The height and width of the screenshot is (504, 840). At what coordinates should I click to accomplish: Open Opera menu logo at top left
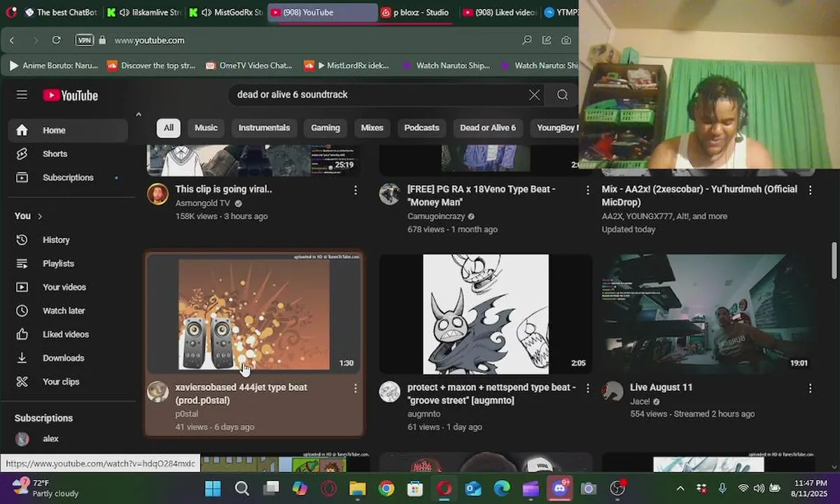pyautogui.click(x=10, y=12)
